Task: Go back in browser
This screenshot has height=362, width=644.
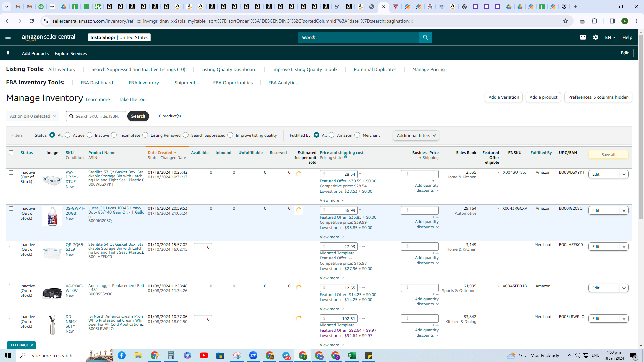Action: pos(7,21)
